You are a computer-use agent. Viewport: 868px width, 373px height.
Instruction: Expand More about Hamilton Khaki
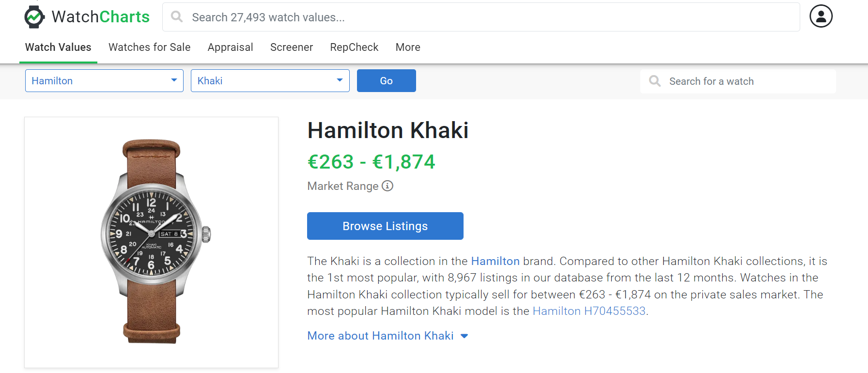click(387, 336)
